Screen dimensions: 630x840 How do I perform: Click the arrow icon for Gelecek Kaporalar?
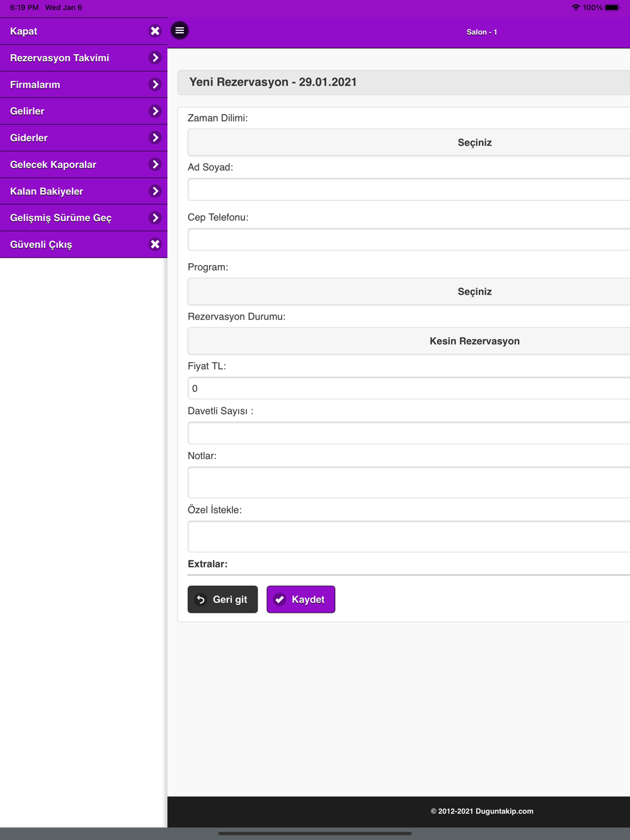tap(155, 164)
